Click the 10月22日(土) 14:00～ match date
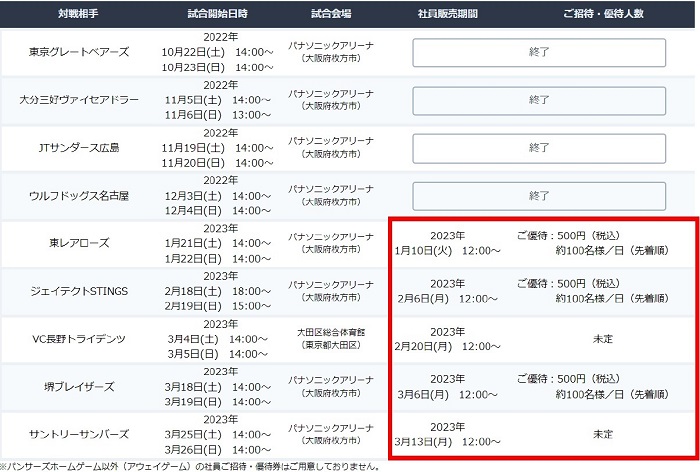This screenshot has width=700, height=472. (x=217, y=52)
